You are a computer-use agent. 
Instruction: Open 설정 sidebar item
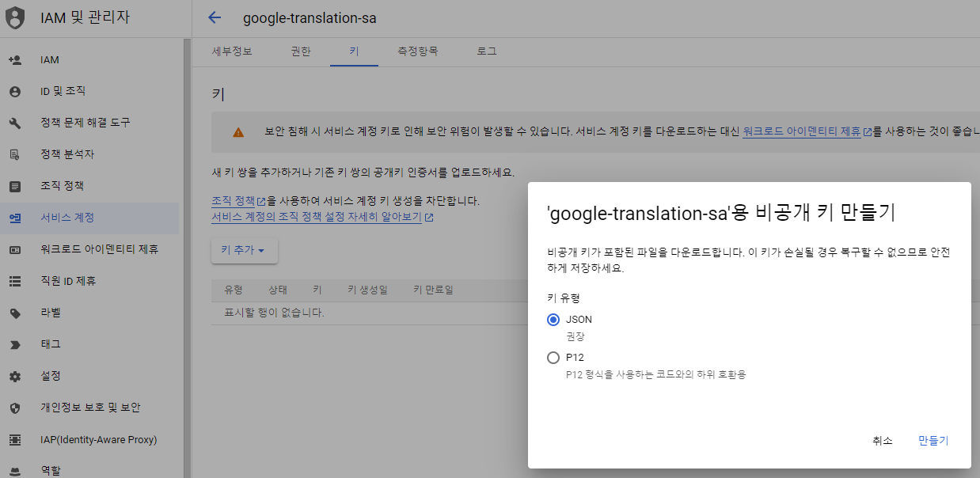click(x=89, y=376)
